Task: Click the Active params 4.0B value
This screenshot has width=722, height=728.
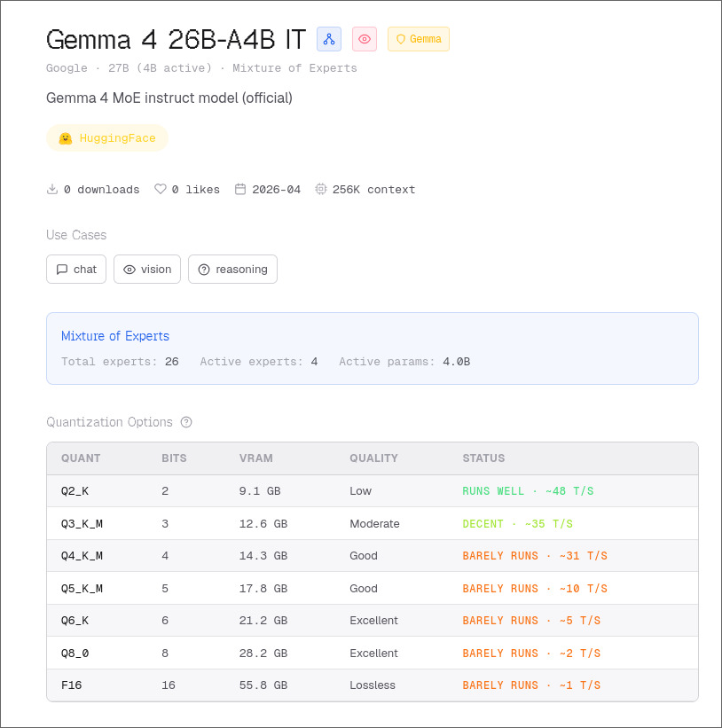Action: click(x=457, y=362)
